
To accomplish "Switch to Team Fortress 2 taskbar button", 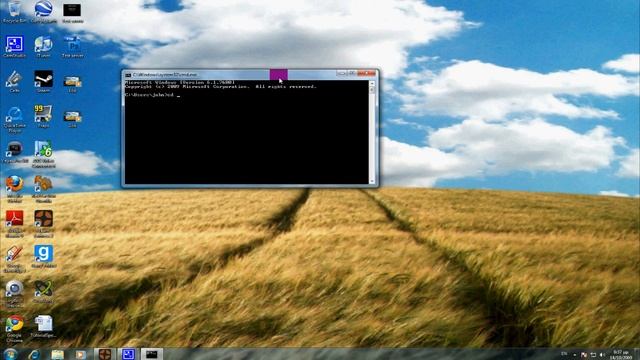I will tap(105, 354).
